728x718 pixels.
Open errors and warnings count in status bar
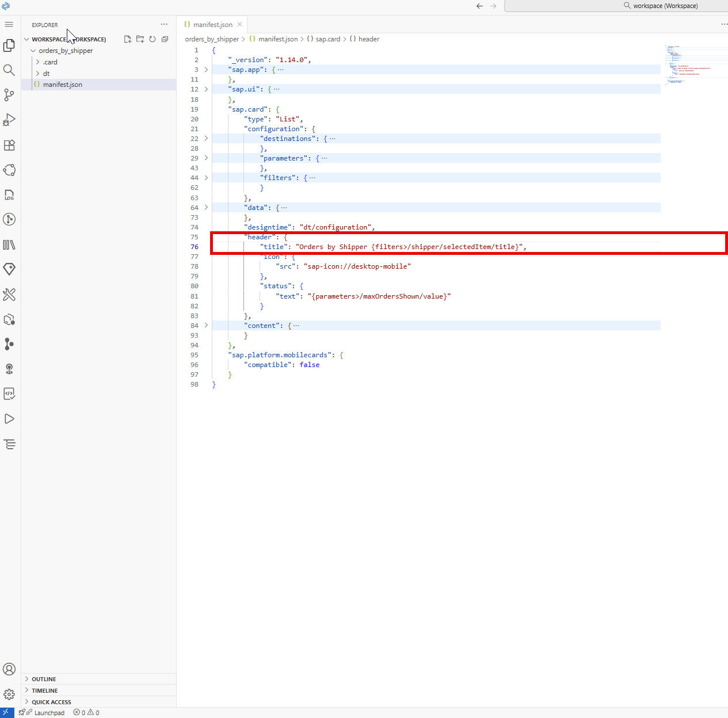(x=86, y=713)
